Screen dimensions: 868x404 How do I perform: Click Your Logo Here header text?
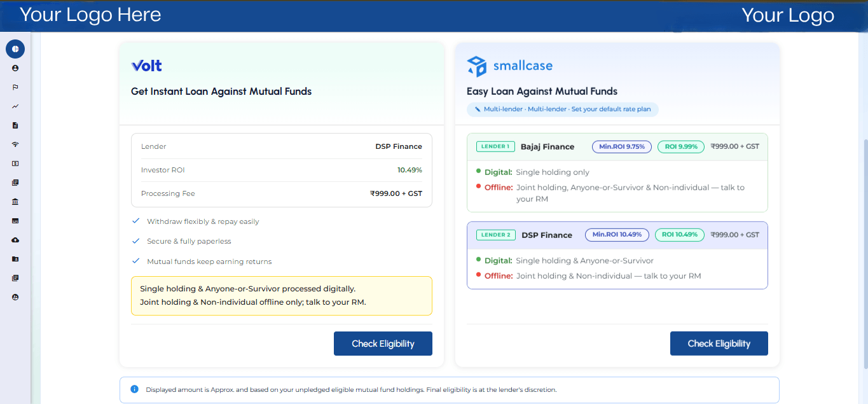pos(90,15)
